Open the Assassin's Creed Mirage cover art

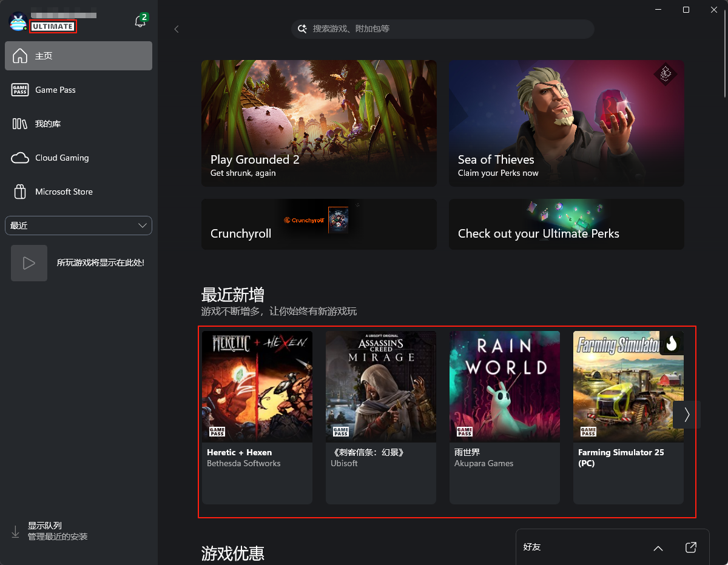click(381, 387)
